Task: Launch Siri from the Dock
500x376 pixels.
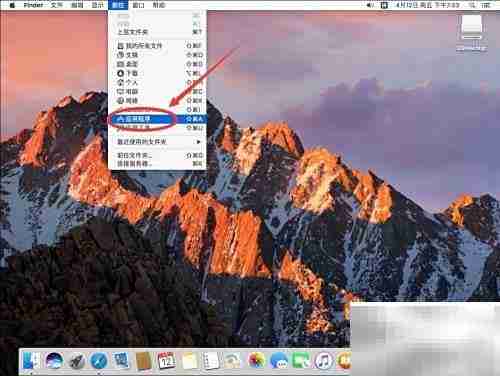Action: [x=54, y=361]
